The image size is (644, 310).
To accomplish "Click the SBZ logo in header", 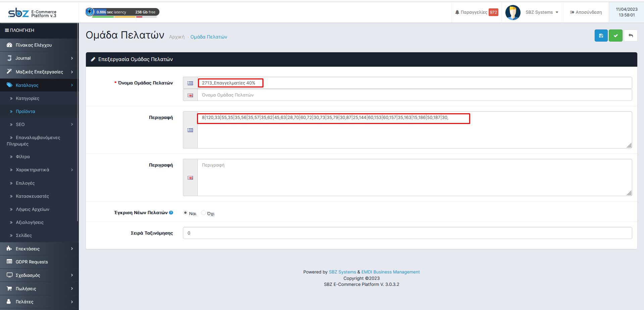I will (x=18, y=13).
